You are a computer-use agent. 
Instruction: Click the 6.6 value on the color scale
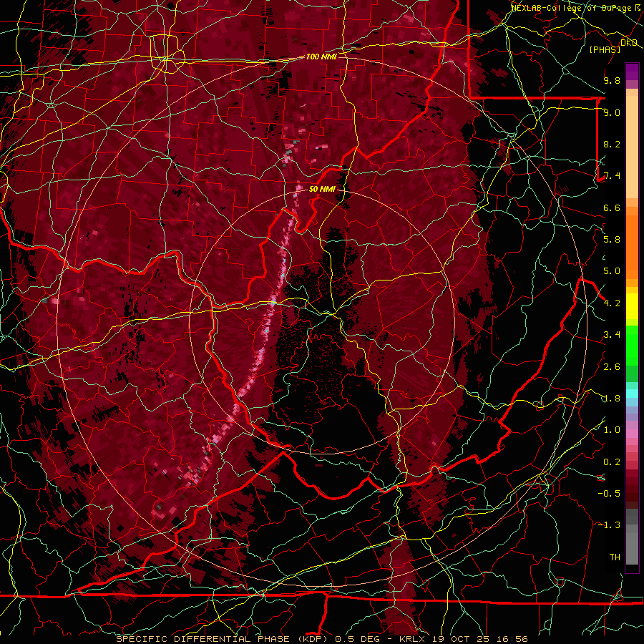pos(612,208)
